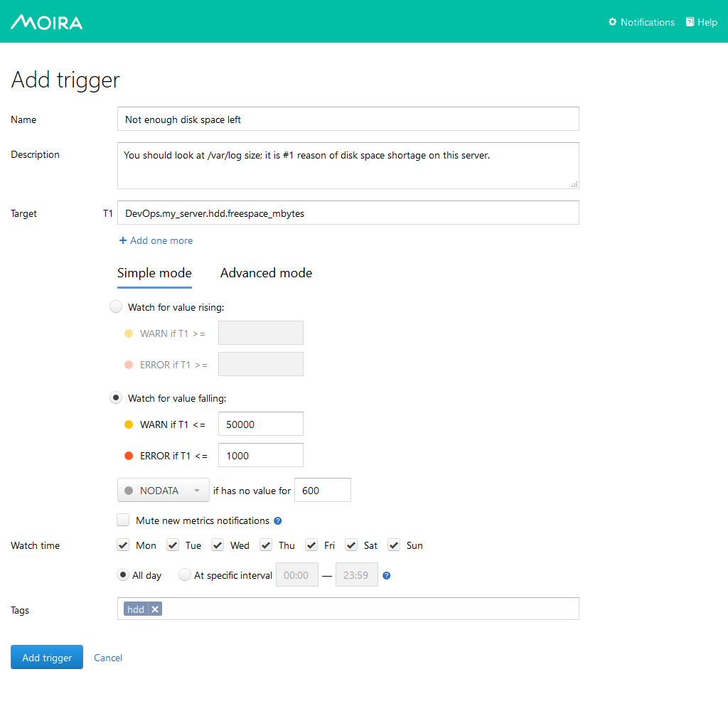Click the Add trigger button

[x=47, y=658]
